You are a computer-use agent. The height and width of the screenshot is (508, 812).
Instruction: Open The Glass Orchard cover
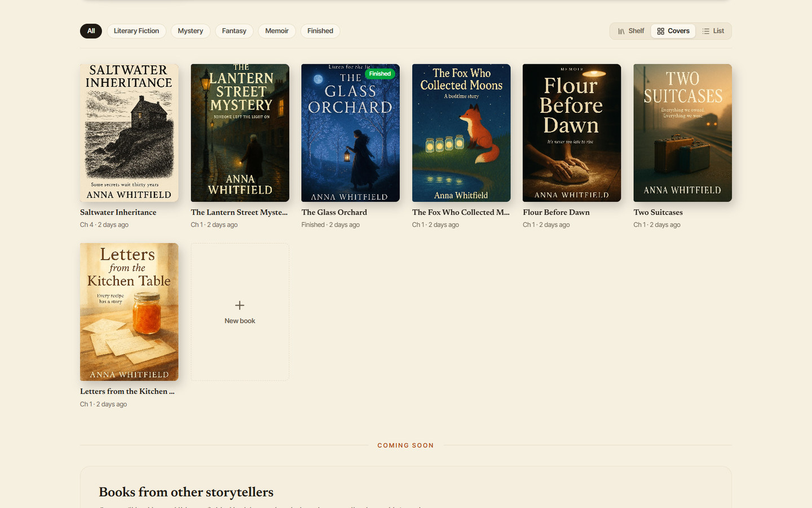pos(350,133)
